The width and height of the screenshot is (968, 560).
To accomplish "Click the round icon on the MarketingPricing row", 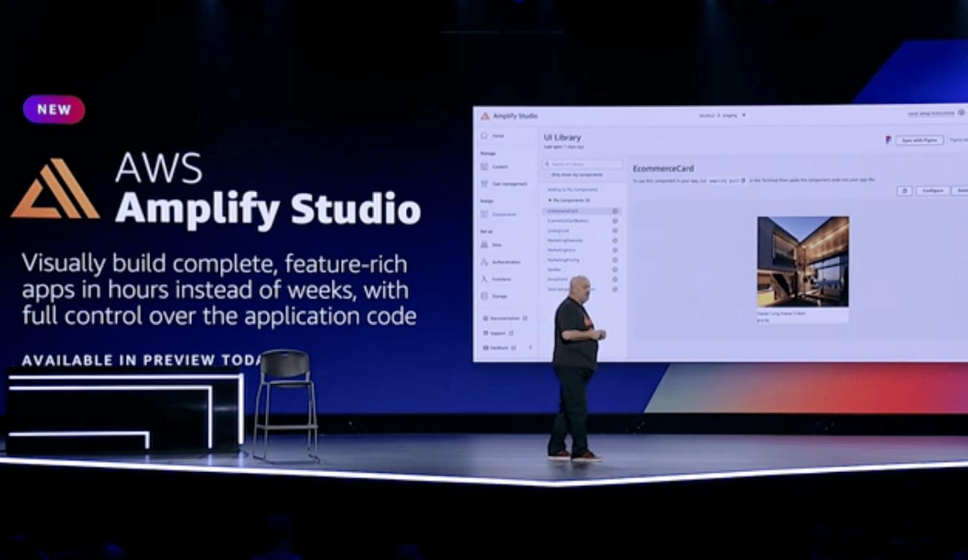I will pos(615,260).
